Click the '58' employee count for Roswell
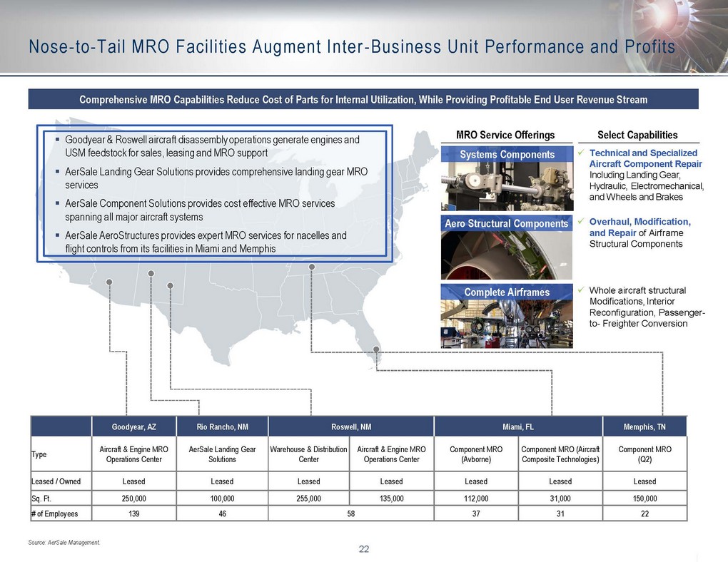Screen dimensions: 728x562 pos(351,514)
